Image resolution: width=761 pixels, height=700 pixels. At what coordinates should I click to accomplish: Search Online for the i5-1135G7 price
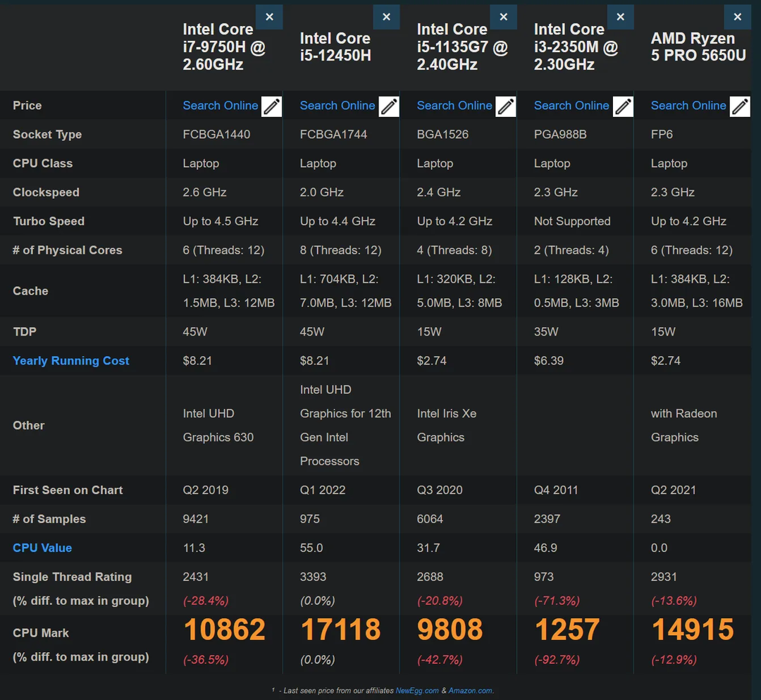(454, 106)
